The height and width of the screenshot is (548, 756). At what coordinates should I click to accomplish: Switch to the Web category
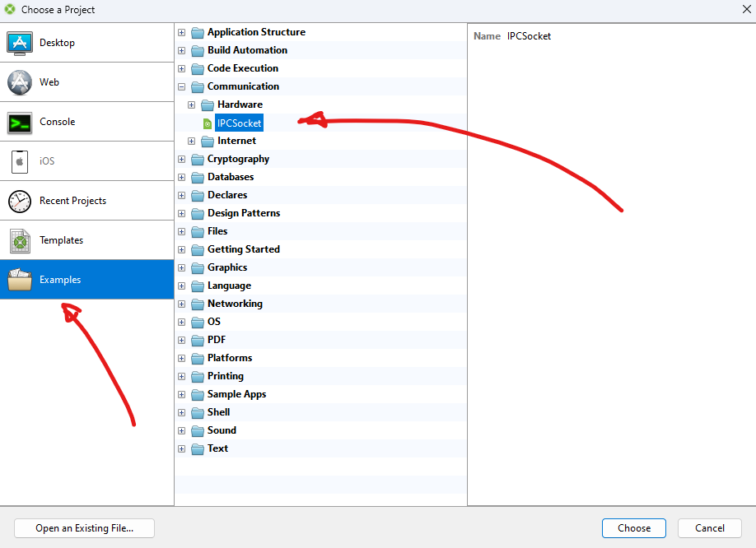[x=86, y=82]
